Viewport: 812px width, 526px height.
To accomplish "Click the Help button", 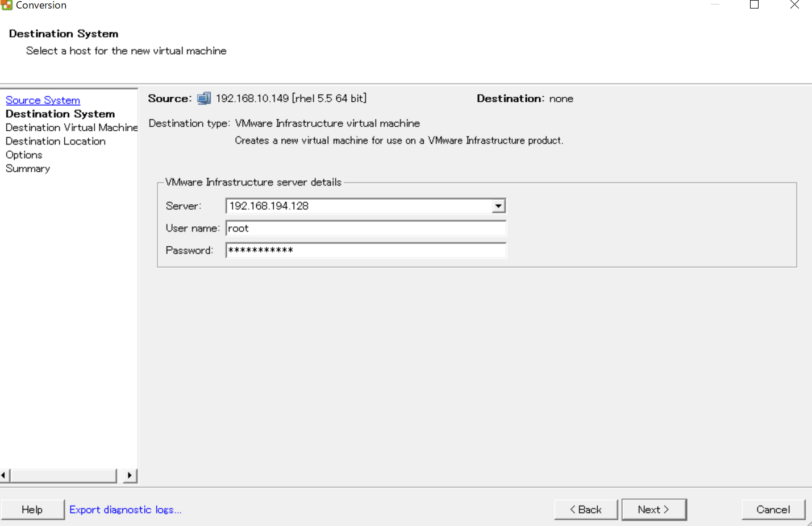I will click(x=32, y=510).
